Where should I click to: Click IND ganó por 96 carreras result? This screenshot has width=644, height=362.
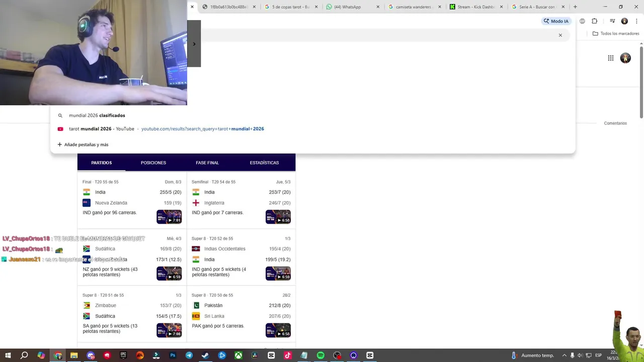pos(110,213)
